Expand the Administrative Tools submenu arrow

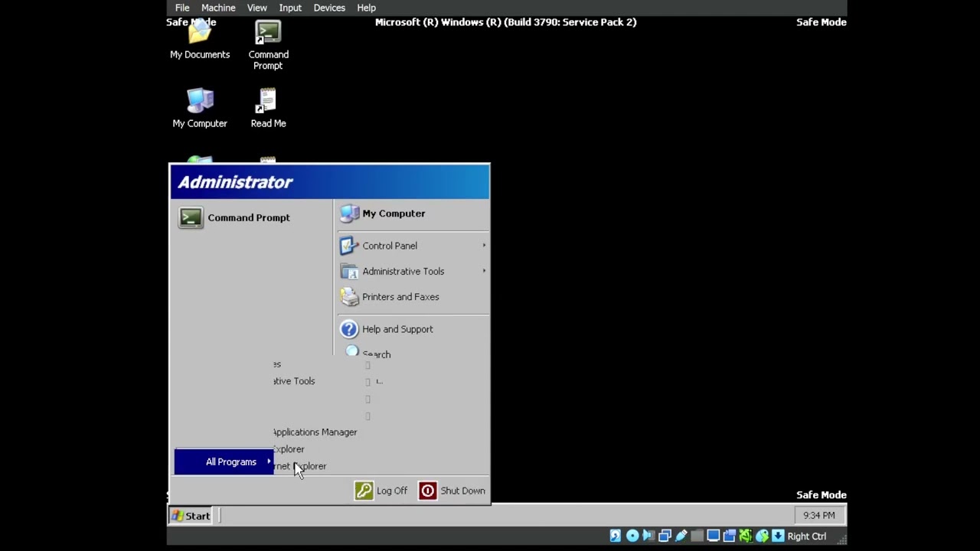pos(484,271)
